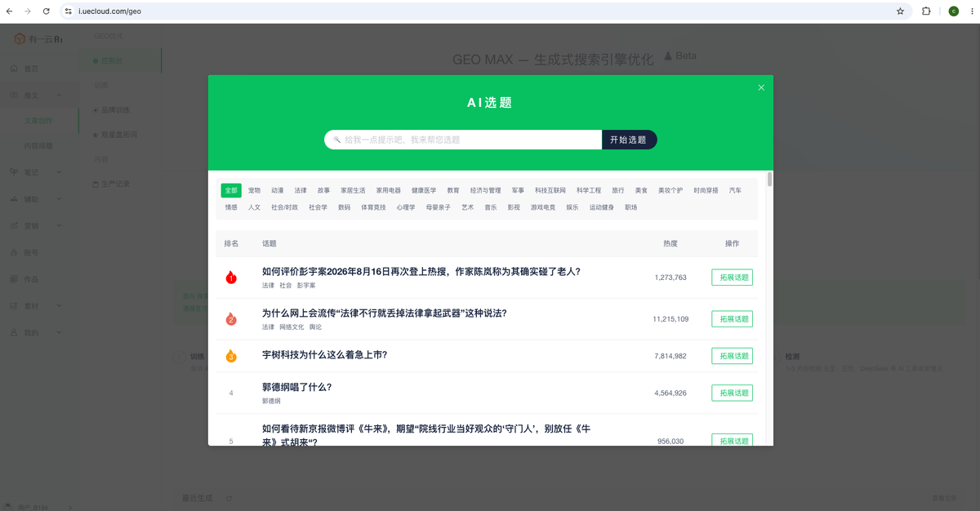980x511 pixels.
Task: Click 拓展话题 for the 郭德纲 topic
Action: click(732, 393)
